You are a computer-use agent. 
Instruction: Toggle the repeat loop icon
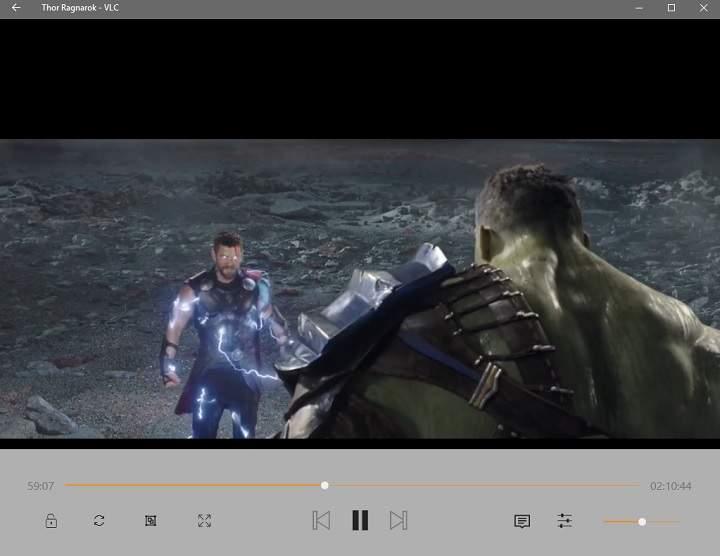tap(99, 521)
